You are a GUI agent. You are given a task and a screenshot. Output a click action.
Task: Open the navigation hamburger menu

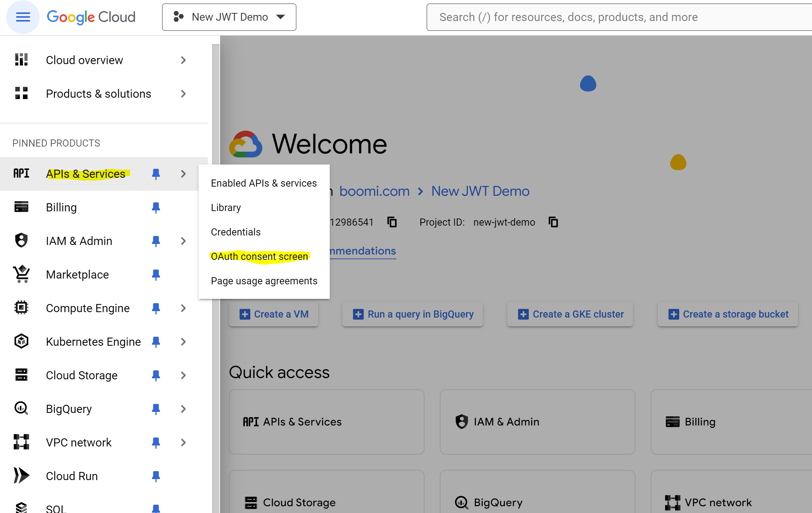(x=22, y=17)
